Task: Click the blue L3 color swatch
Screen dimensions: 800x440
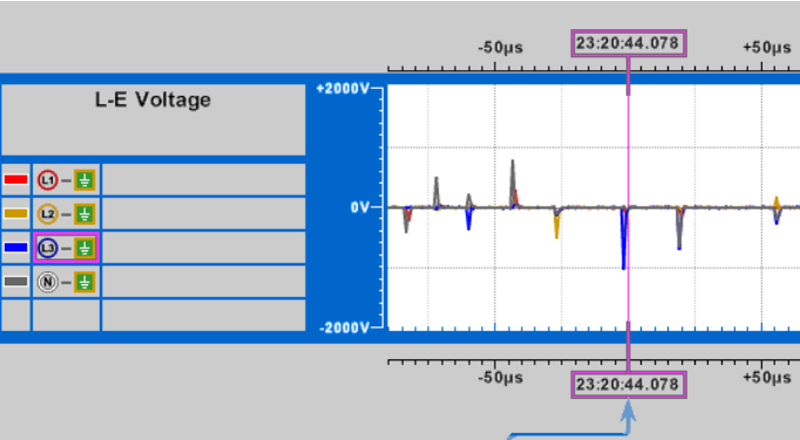Action: coord(16,248)
